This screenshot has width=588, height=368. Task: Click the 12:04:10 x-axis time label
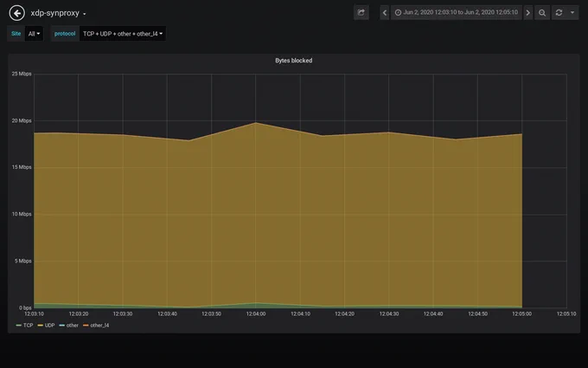pyautogui.click(x=300, y=314)
